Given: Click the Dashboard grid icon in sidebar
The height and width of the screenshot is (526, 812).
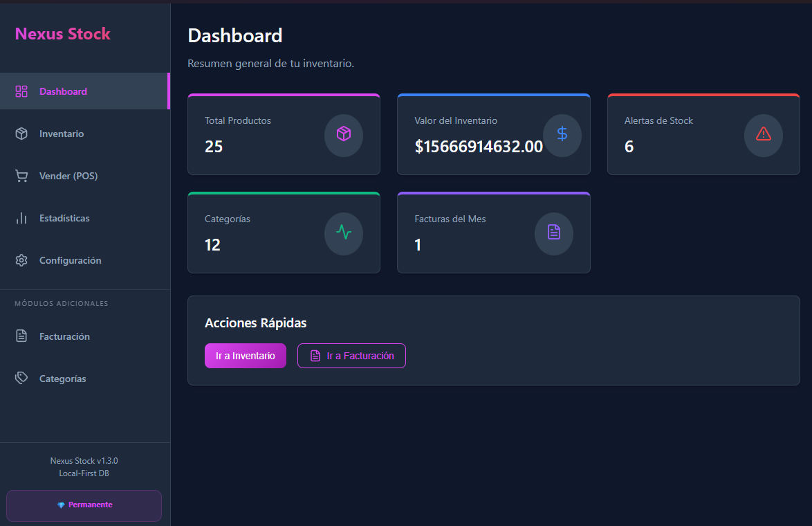Looking at the screenshot, I should pyautogui.click(x=21, y=91).
